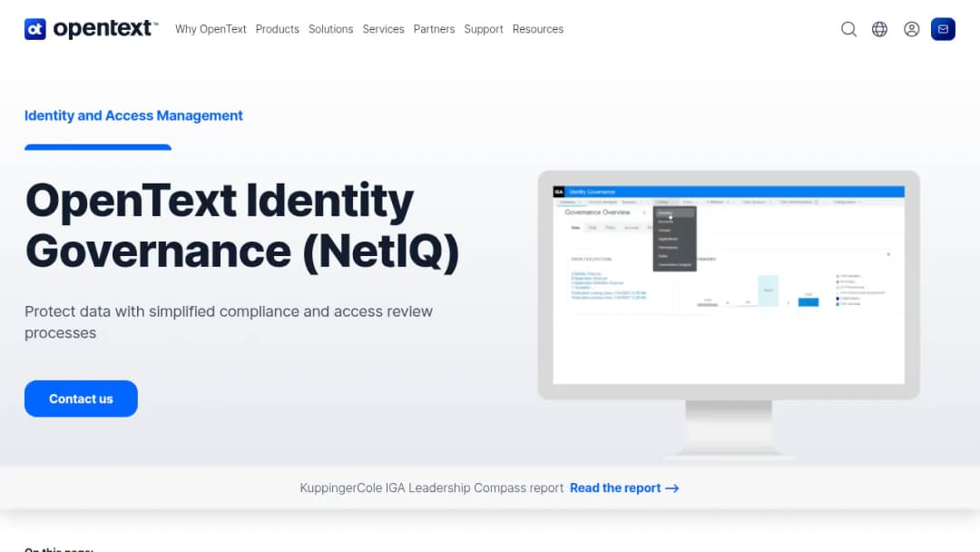Click the Contact us button
Viewport: 980px width, 552px height.
click(x=82, y=399)
